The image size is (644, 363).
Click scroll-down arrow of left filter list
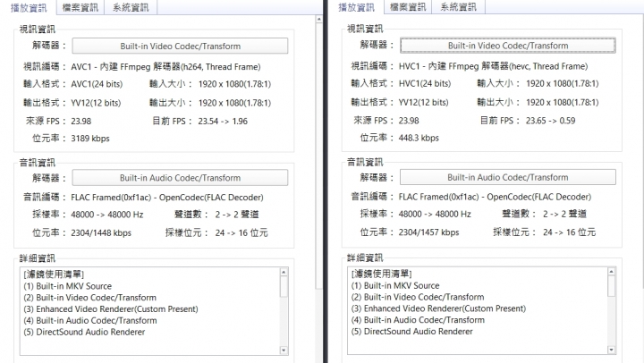[x=284, y=350]
